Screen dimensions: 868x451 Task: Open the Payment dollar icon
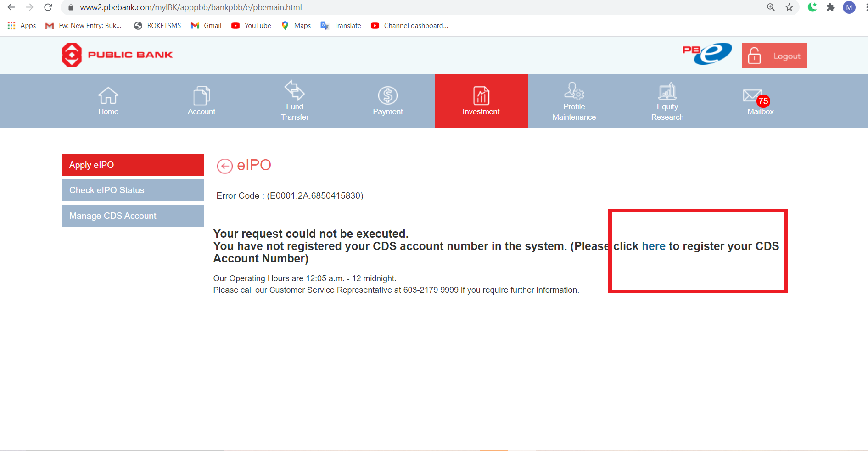pos(387,96)
